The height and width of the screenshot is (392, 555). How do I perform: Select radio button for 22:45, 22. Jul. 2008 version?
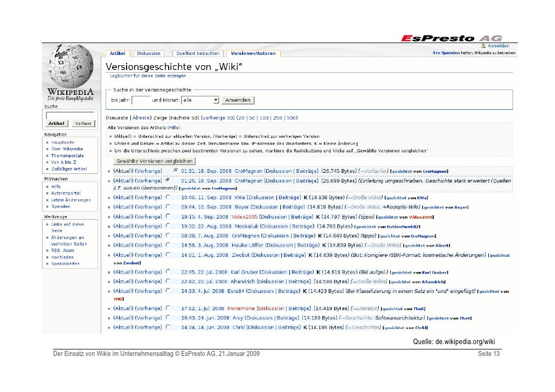click(168, 272)
